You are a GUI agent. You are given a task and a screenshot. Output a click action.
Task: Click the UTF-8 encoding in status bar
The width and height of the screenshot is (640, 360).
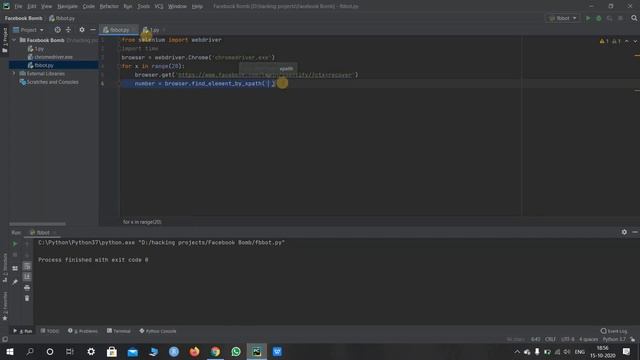568,339
